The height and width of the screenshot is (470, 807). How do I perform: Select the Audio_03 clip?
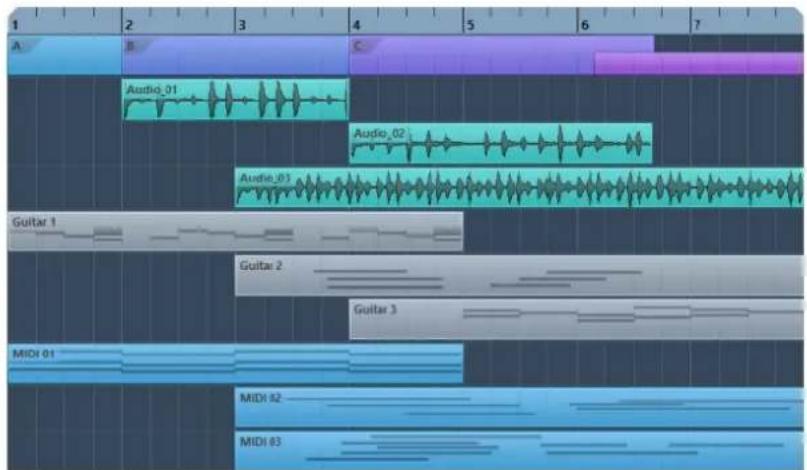(x=519, y=187)
